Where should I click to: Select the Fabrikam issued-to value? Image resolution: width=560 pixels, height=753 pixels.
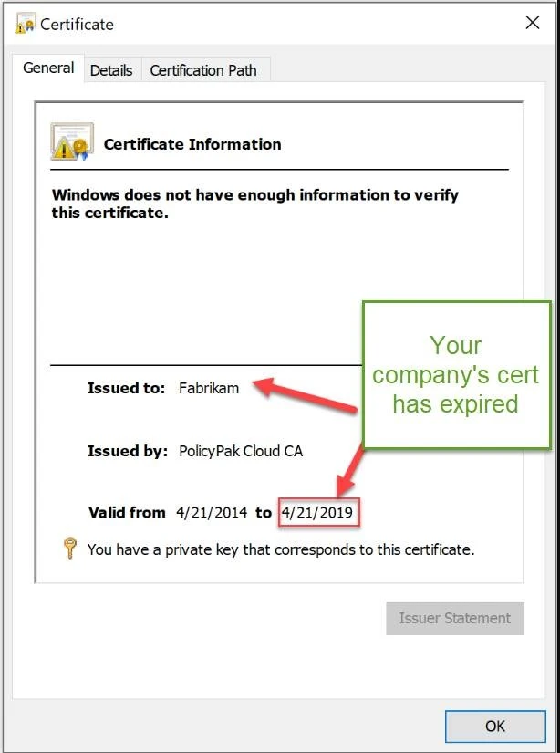click(209, 388)
